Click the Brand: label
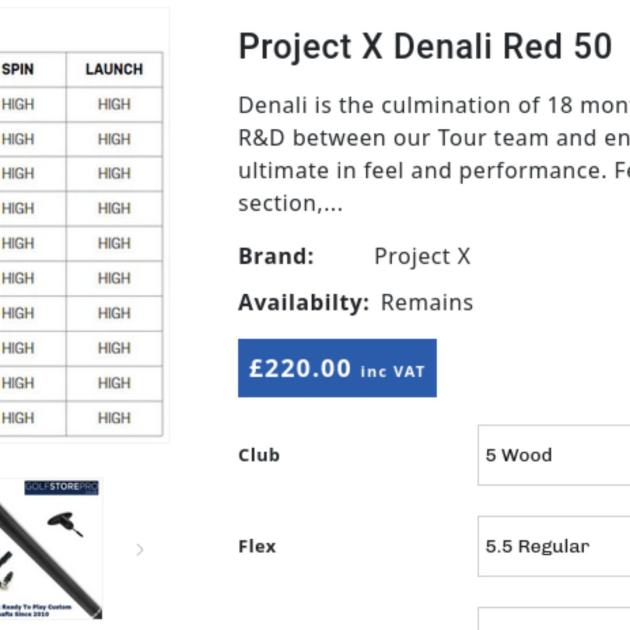The height and width of the screenshot is (630, 630). (276, 256)
